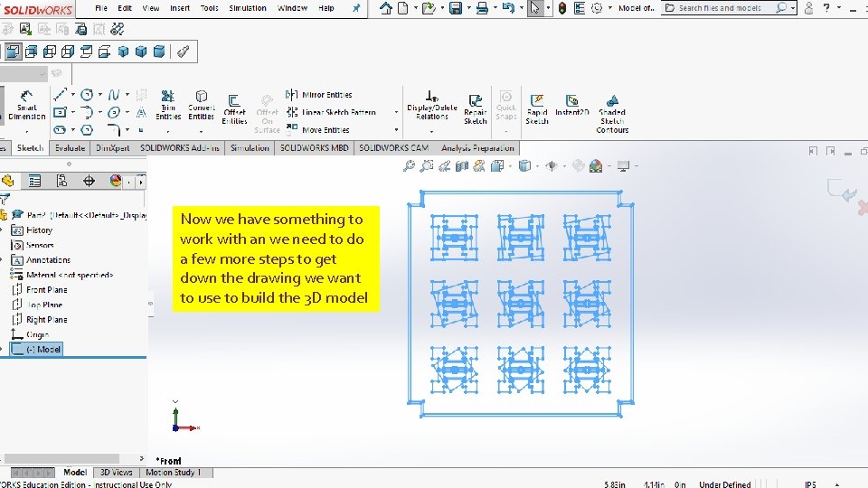This screenshot has width=868, height=488.
Task: Select the Spline sketch tool
Action: [114, 95]
